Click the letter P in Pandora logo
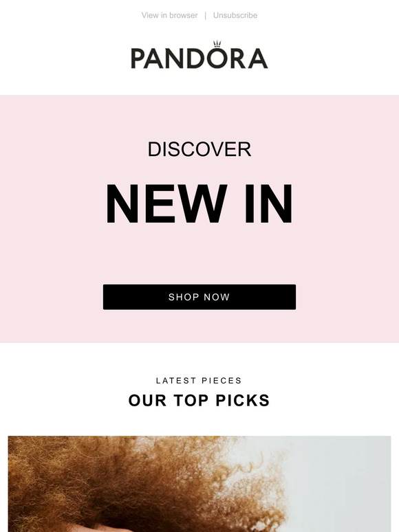 point(137,58)
